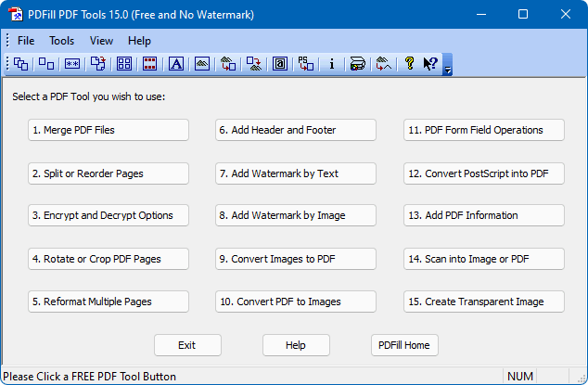Screen dimensions: 588x385
Task: Click the Transparent Image toolbar icon
Action: [384, 64]
